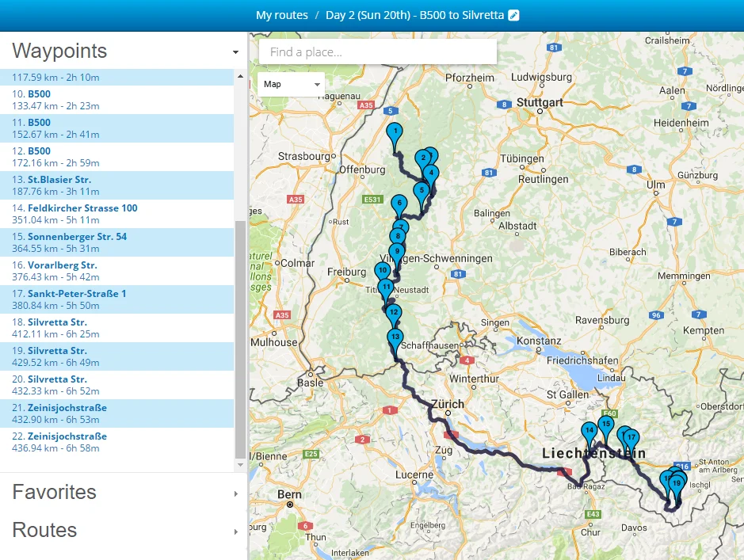The image size is (744, 560).
Task: Select waypoint 15 Sonnenberger Str. 54
Action: tap(116, 242)
